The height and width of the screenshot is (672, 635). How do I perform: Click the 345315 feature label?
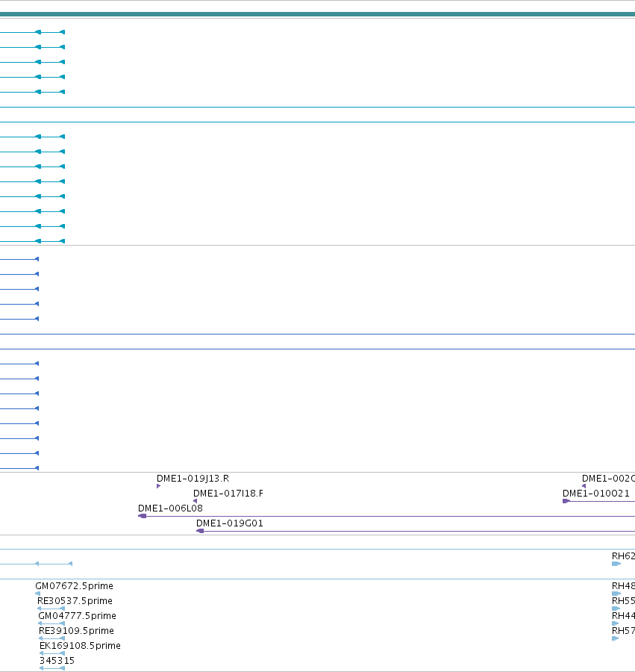click(x=57, y=661)
